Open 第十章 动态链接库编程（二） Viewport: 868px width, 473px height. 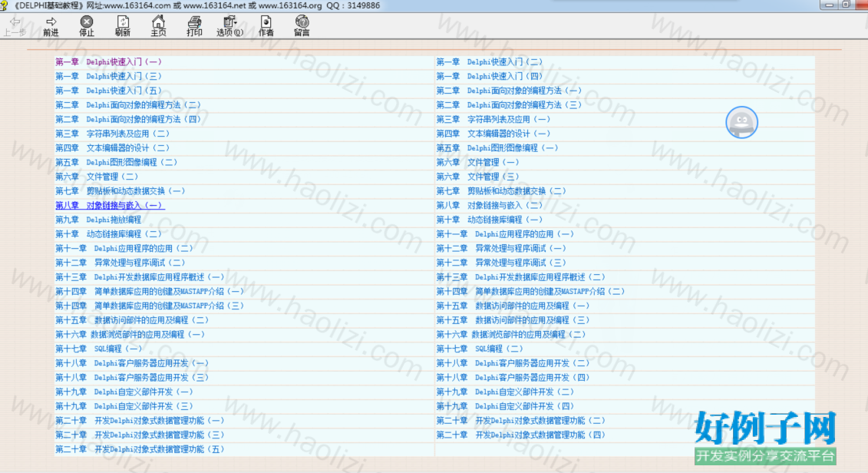[x=108, y=234]
